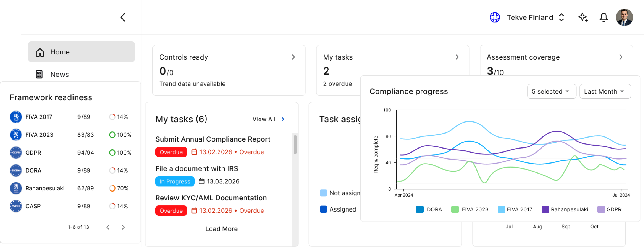Click the 2 overdue text

click(x=337, y=84)
